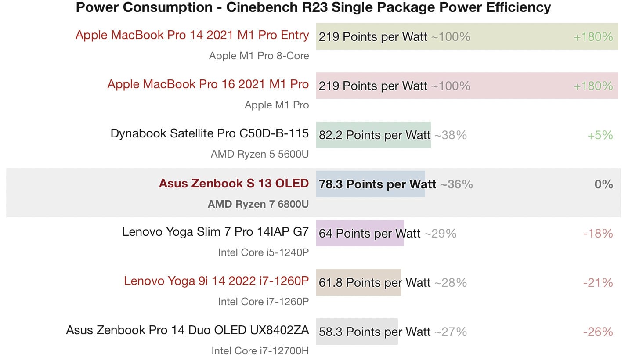Viewport: 625px width, 364px height.
Task: Click the -26% difference value
Action: [598, 332]
